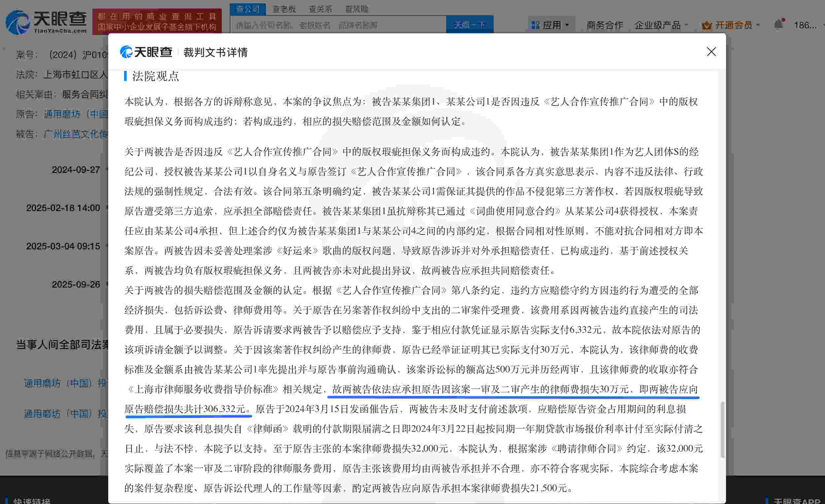Open notifications via the bell icon
Image resolution: width=825 pixels, height=504 pixels.
click(778, 24)
